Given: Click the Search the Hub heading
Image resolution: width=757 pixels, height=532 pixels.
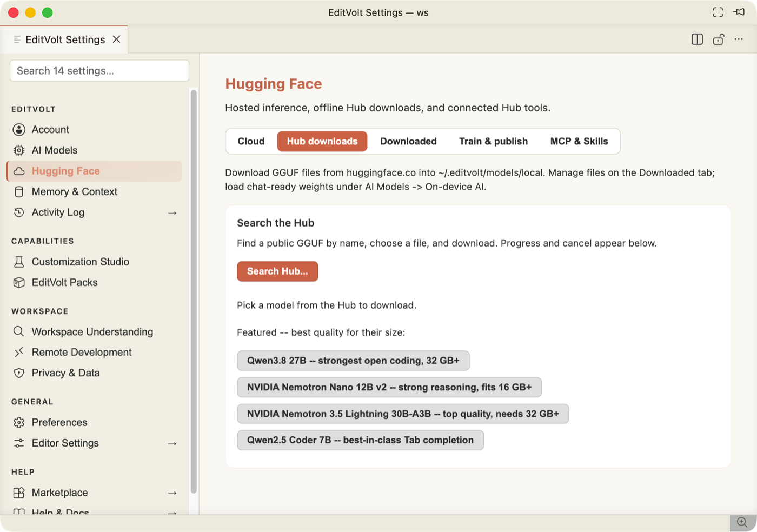Looking at the screenshot, I should (x=275, y=223).
